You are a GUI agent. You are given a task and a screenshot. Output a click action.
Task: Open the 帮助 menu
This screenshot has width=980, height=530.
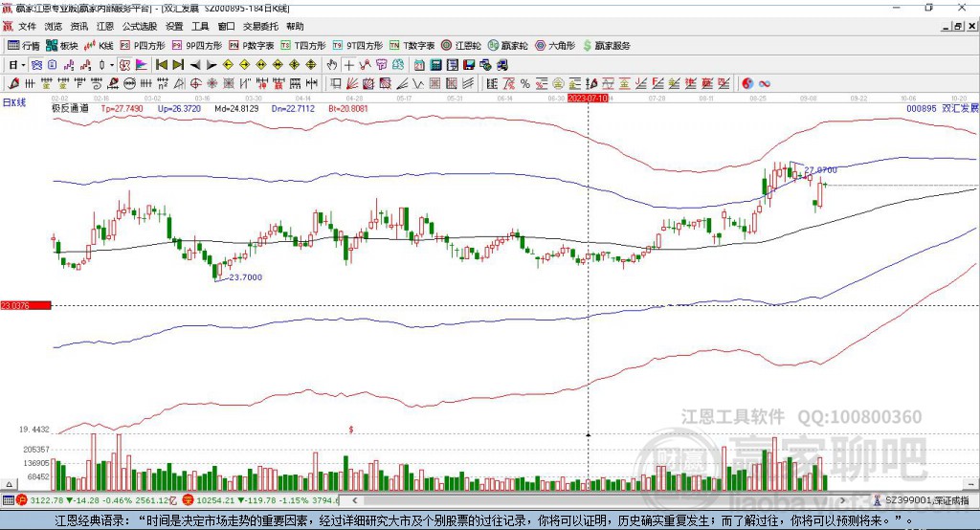295,26
